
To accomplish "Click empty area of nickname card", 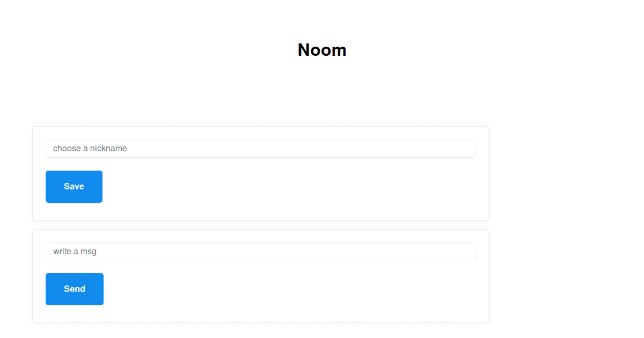I will (x=295, y=188).
